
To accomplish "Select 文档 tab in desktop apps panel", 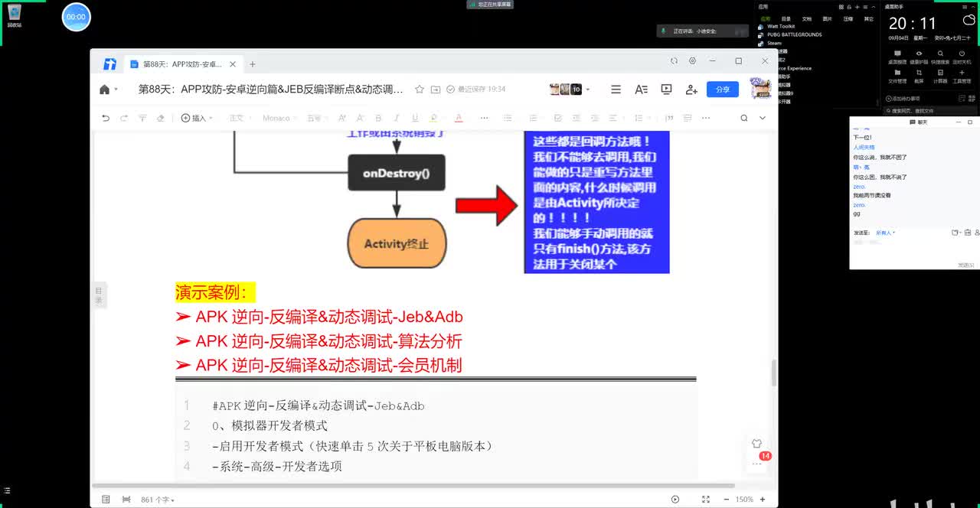I will (x=807, y=18).
